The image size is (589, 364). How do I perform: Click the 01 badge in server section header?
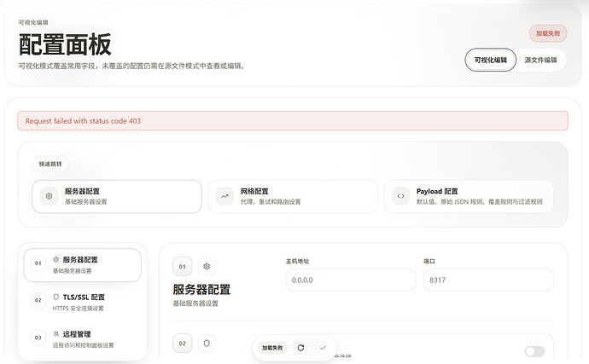click(x=183, y=267)
